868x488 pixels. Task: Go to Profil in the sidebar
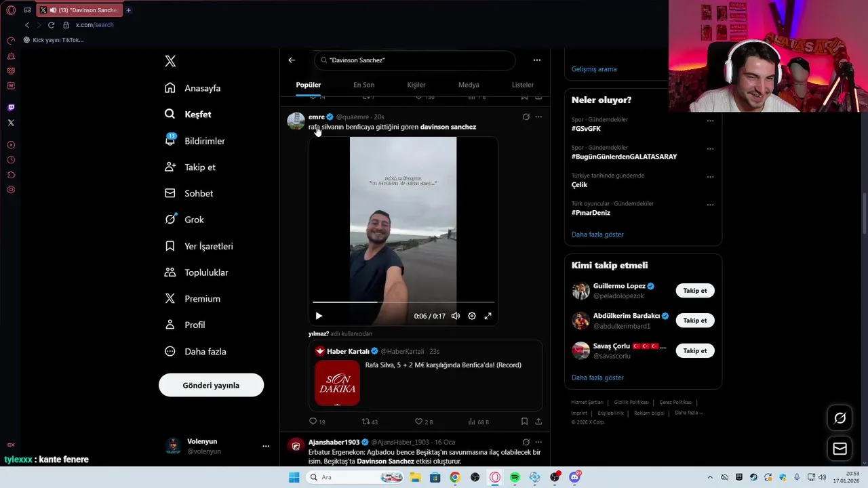(x=184, y=325)
